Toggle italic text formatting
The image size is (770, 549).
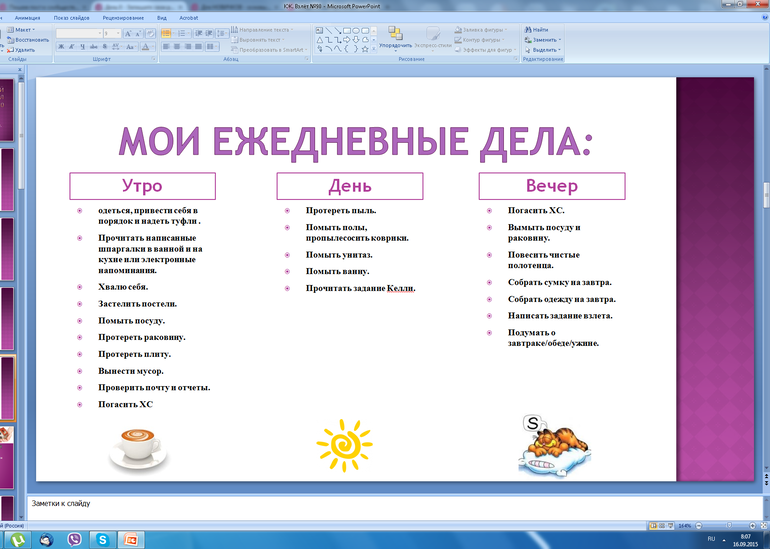point(73,46)
